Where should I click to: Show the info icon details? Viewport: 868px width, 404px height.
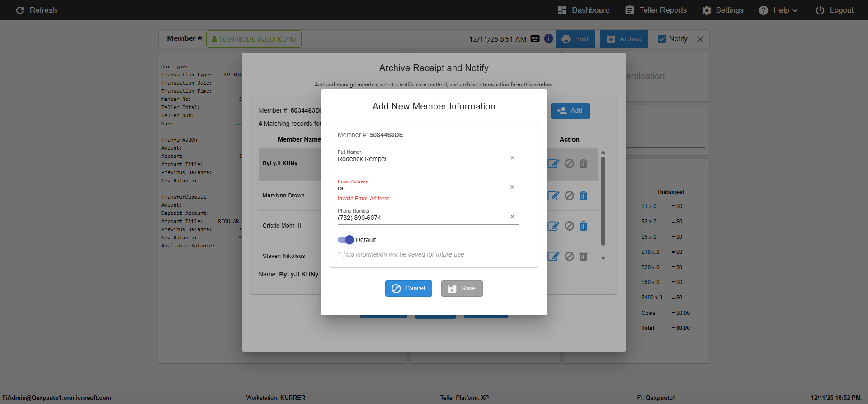pyautogui.click(x=548, y=38)
